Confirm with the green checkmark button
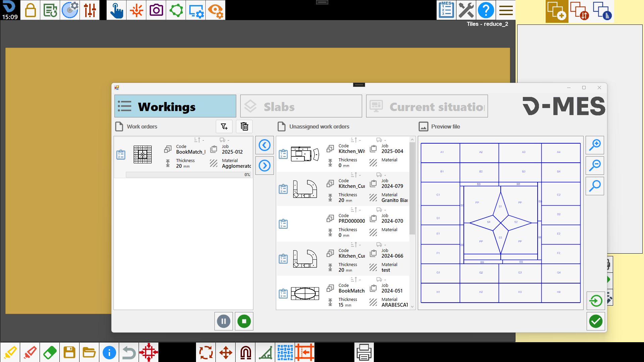Screen dimensions: 644x362 (596, 321)
